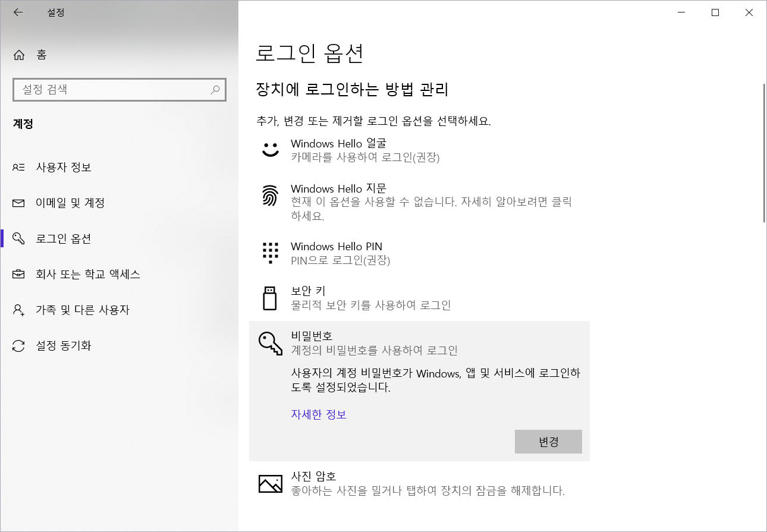Viewport: 767px width, 532px height.
Task: Click the 이메일 및 계정 envelope icon
Action: [19, 203]
